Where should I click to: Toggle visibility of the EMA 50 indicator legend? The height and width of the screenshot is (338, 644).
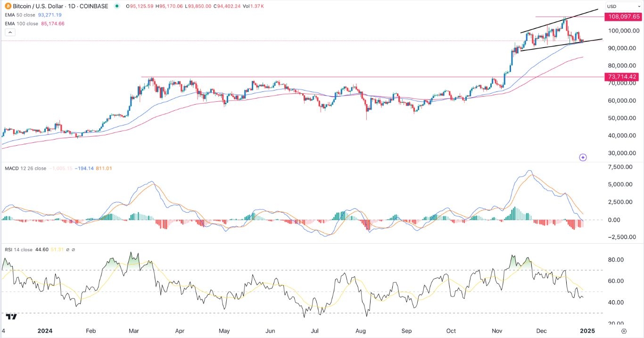coord(14,15)
